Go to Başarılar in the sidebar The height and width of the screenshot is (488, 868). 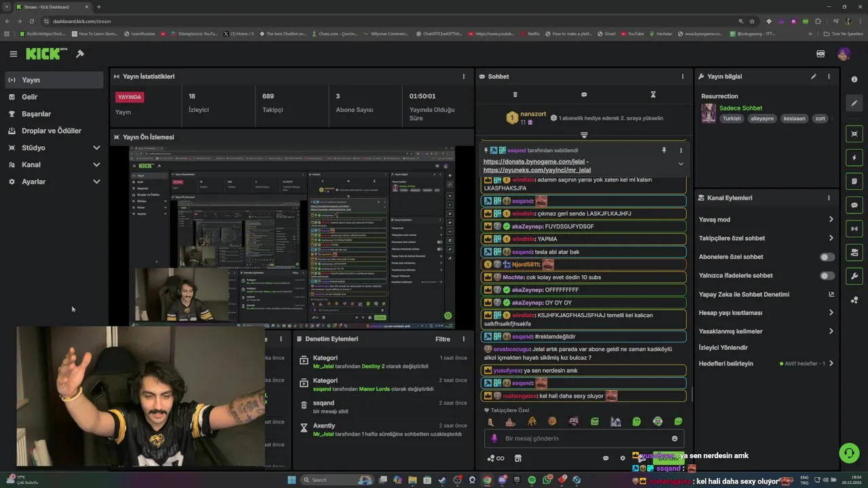(54, 114)
